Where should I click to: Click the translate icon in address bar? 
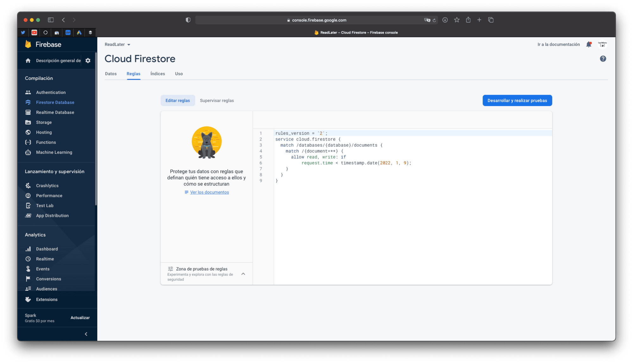tap(427, 20)
